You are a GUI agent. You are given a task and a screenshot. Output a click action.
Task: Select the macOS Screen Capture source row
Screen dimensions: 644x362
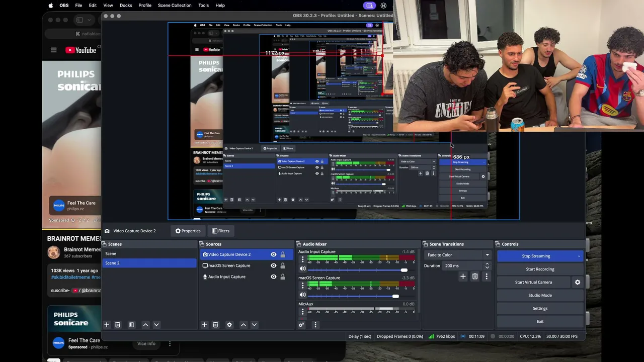[x=247, y=265]
